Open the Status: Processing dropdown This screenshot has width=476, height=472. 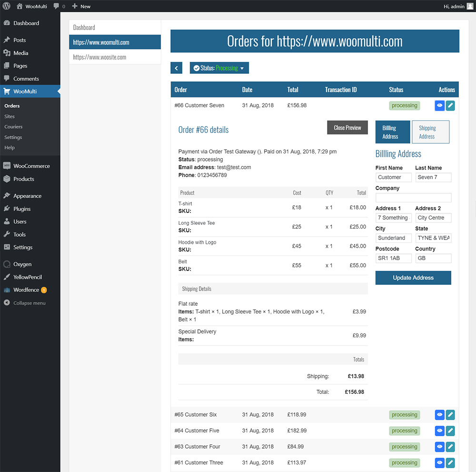tap(219, 68)
